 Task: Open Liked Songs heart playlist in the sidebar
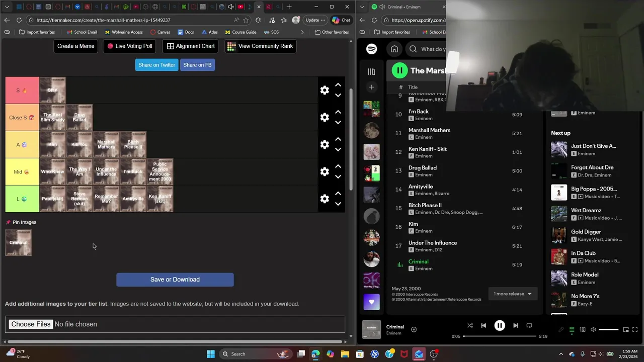click(x=371, y=302)
